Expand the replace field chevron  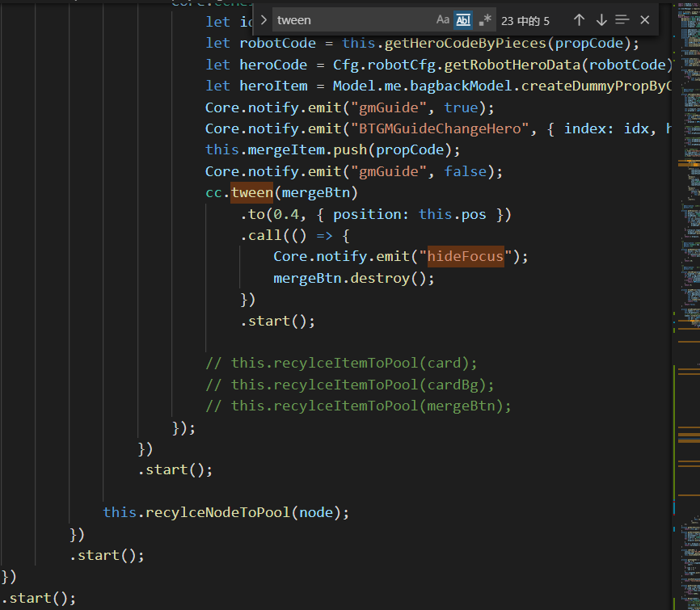click(x=264, y=20)
